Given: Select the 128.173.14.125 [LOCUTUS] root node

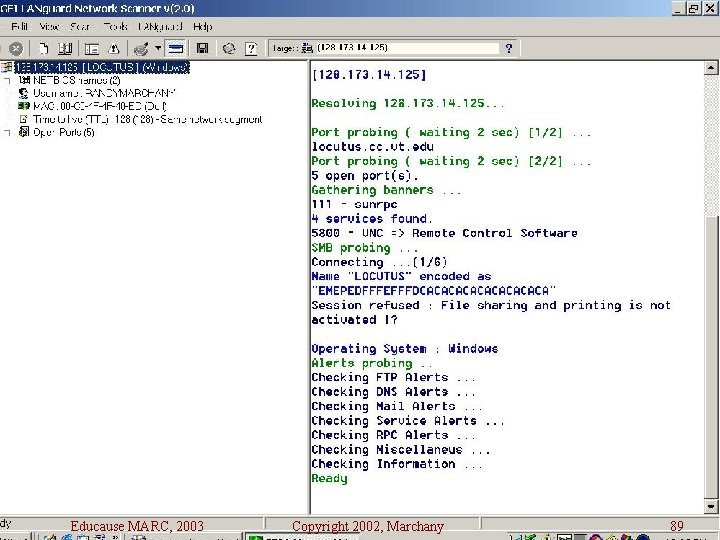Looking at the screenshot, I should (102, 68).
